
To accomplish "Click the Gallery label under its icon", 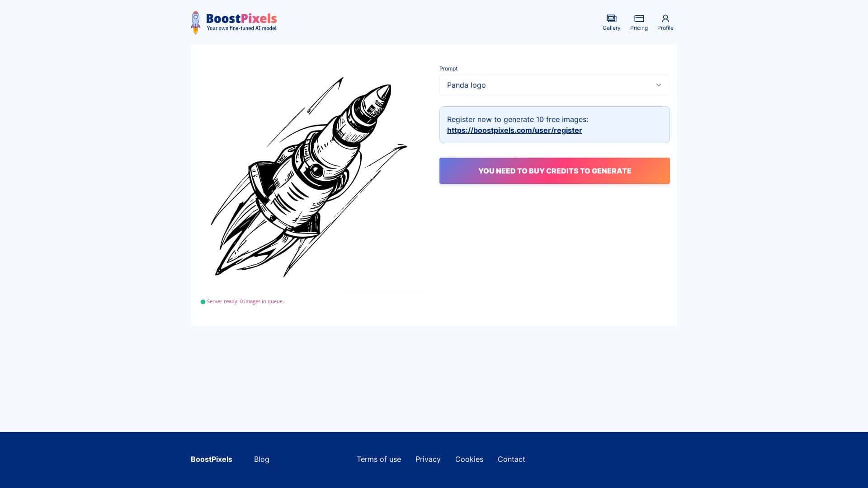I will coord(611,28).
